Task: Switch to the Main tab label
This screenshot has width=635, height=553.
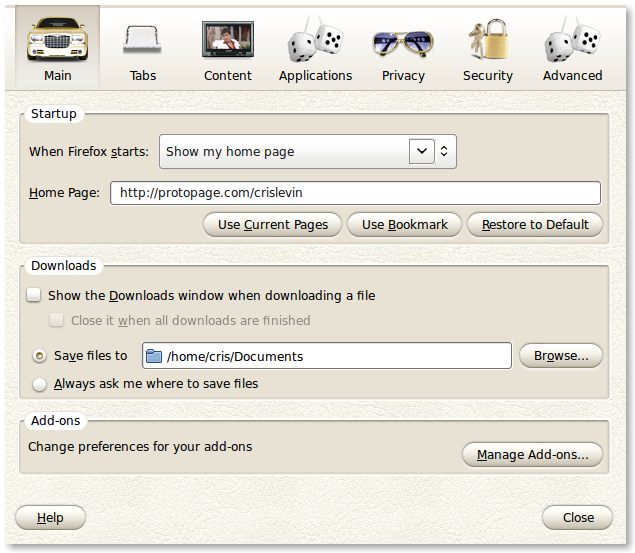Action: click(x=58, y=76)
